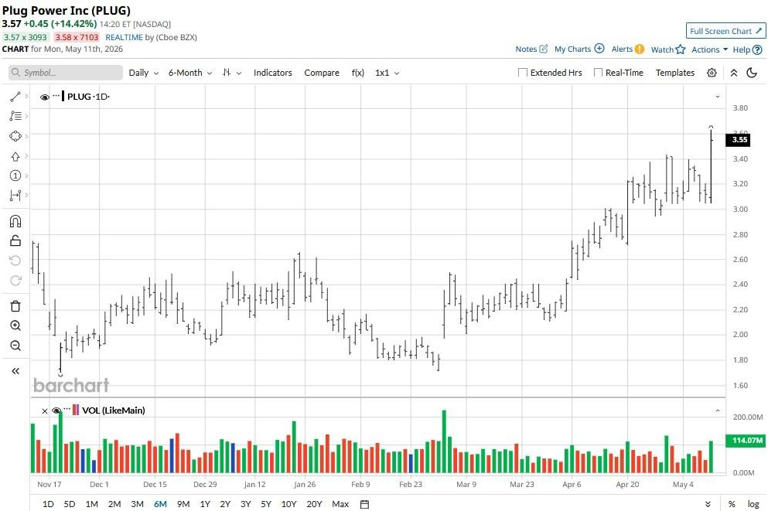This screenshot has width=768, height=511.
Task: Click the undo arrow icon
Action: pos(15,260)
